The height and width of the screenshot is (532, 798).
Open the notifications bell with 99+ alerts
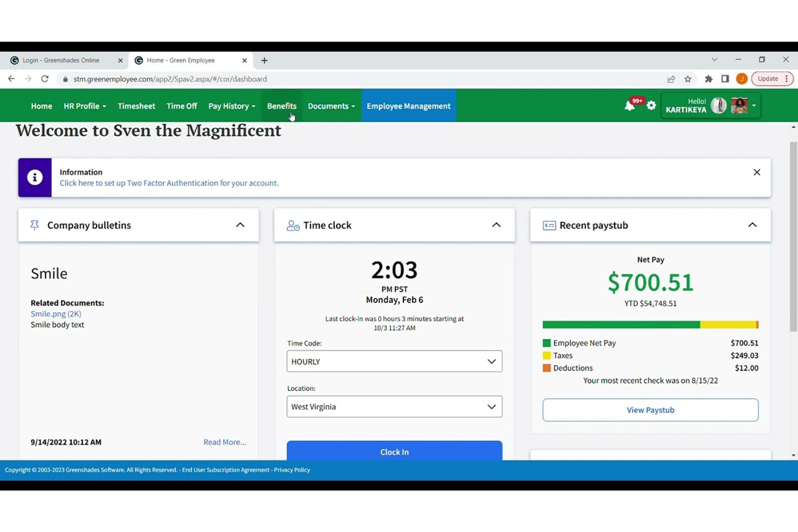(x=630, y=106)
